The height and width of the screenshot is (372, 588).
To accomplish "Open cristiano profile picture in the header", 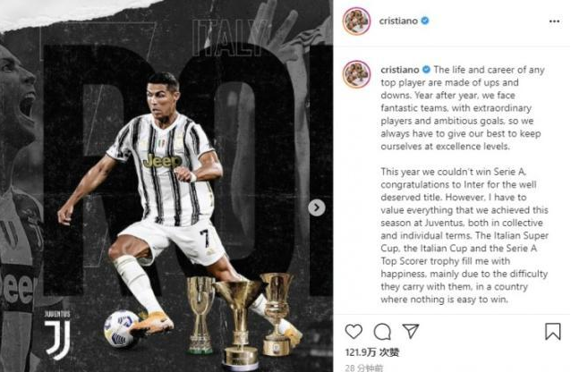I will click(x=356, y=21).
